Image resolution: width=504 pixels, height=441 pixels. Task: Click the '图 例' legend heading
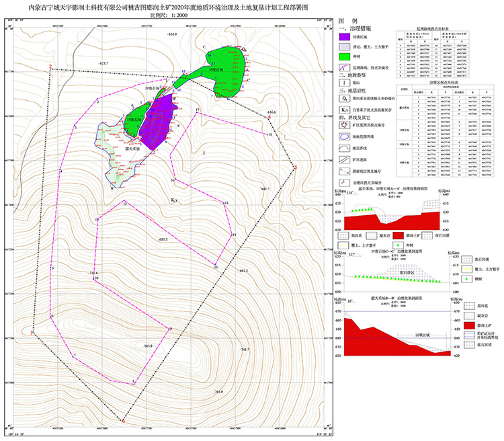tap(348, 21)
